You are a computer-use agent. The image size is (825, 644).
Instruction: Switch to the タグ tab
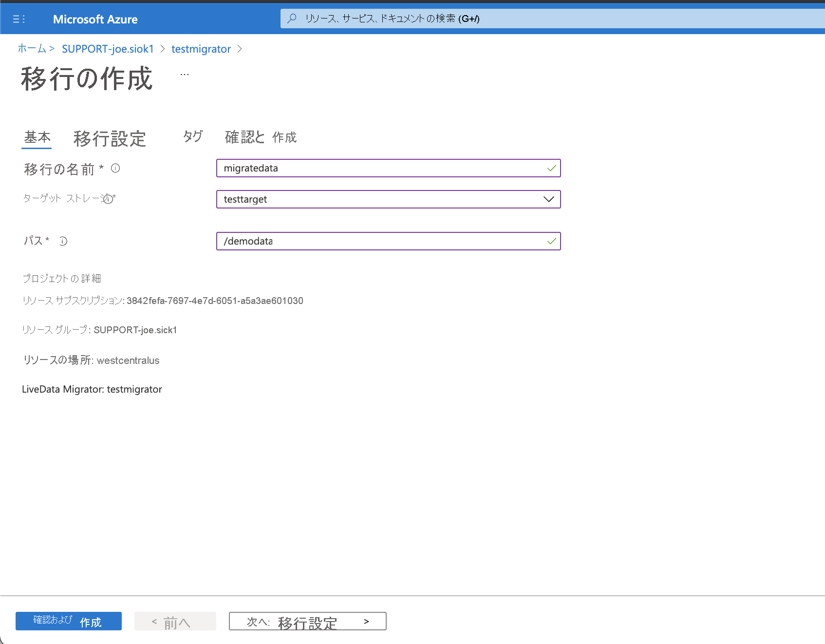192,137
